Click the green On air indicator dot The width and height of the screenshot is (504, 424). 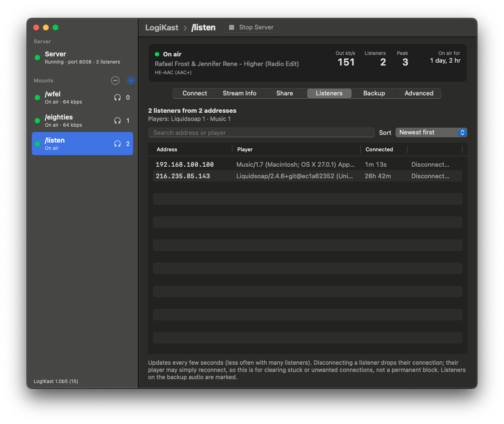[x=157, y=54]
